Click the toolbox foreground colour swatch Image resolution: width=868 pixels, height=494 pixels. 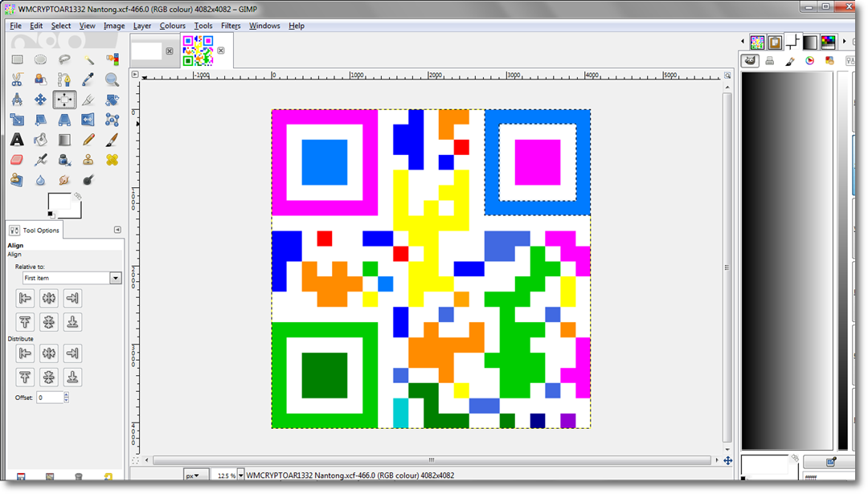coord(59,202)
